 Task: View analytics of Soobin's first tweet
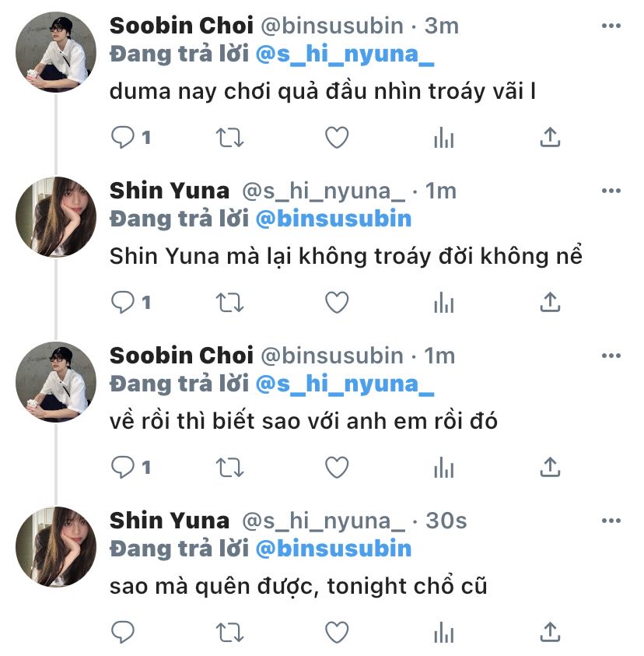click(443, 138)
